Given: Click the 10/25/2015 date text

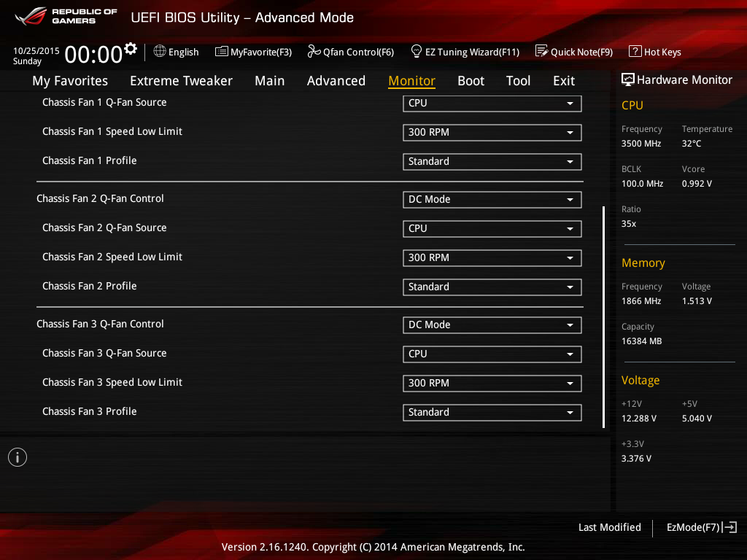Looking at the screenshot, I should (36, 50).
